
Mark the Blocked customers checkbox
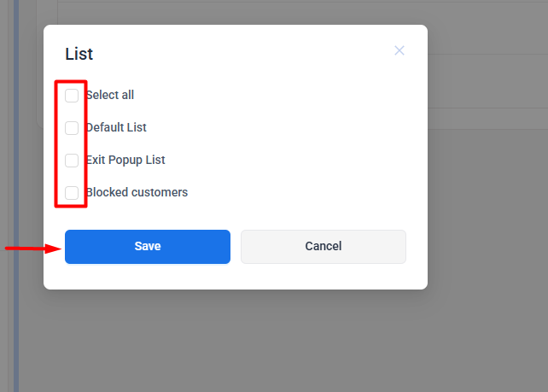point(72,193)
